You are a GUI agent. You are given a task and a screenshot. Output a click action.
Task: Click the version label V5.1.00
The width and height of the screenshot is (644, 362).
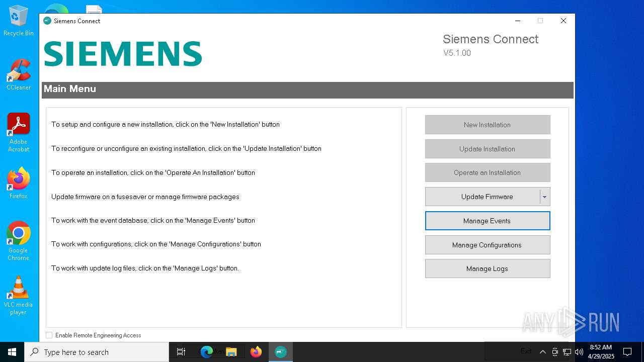pos(457,53)
